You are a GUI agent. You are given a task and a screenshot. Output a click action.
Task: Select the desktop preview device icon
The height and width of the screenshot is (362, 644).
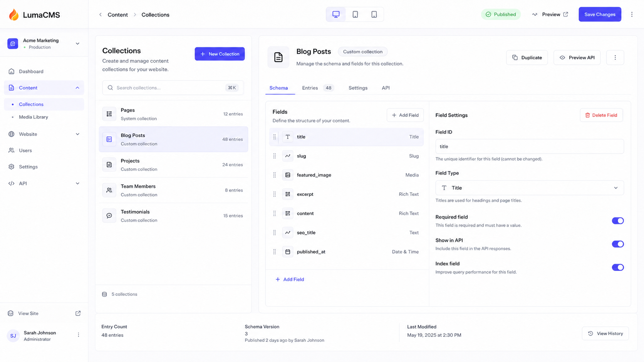(x=336, y=15)
